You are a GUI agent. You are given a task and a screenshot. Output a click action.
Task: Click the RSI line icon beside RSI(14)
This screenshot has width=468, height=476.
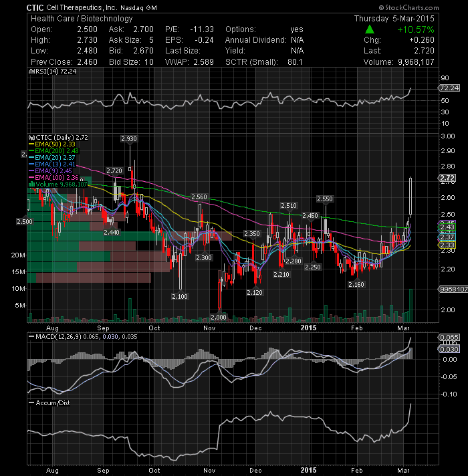pyautogui.click(x=31, y=72)
